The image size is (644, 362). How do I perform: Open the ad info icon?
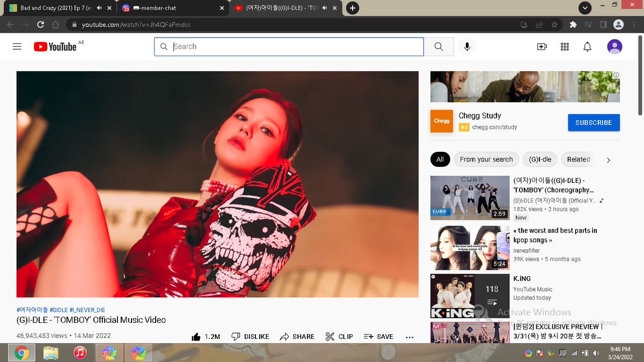click(x=616, y=75)
